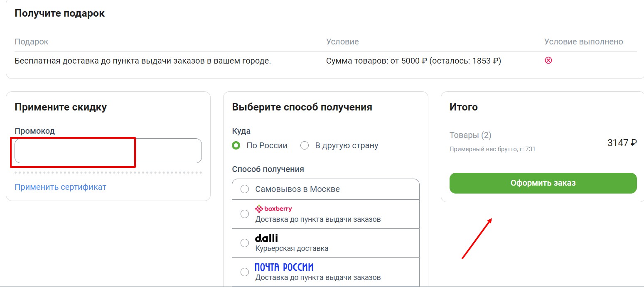Pick Почта России delivery radio button
The image size is (644, 287).
(x=245, y=272)
